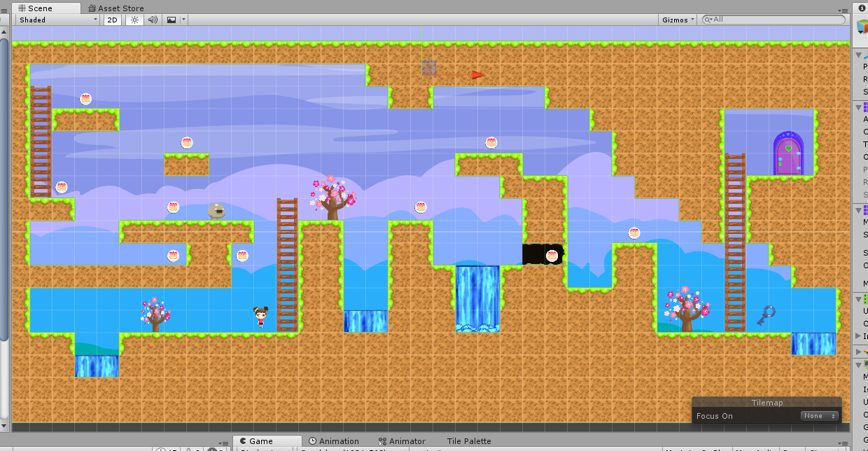Click the grid icon on the Scene tab
Viewport: 868px width, 451px height.
[x=23, y=8]
